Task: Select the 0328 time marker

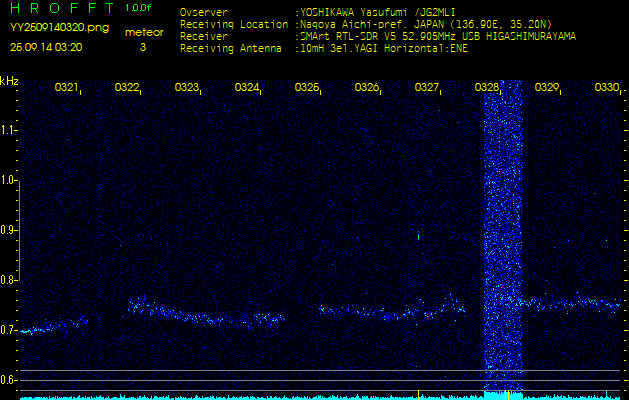Action: click(x=487, y=88)
